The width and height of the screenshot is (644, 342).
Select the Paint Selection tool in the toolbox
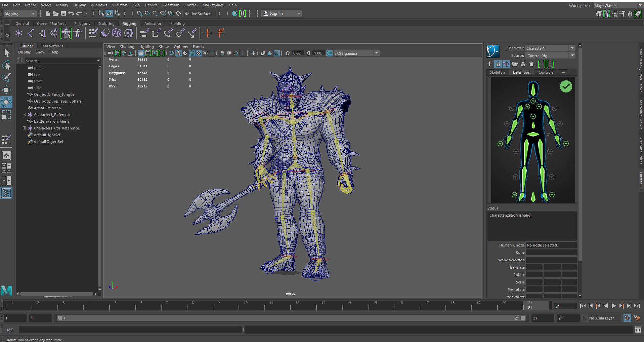[7, 77]
